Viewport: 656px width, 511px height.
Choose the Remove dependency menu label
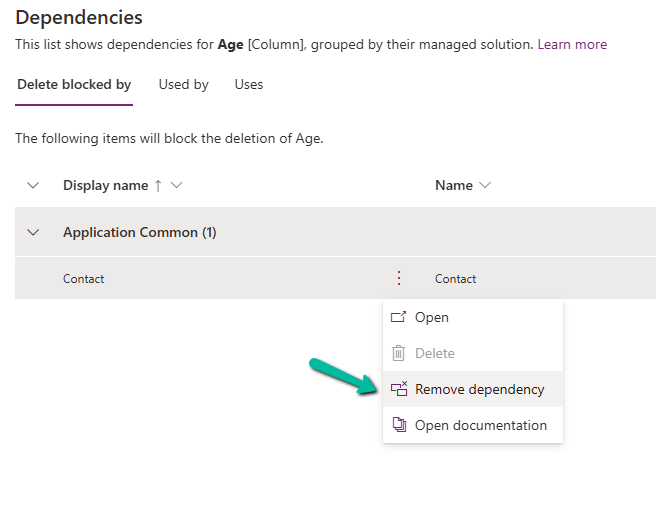click(x=479, y=389)
